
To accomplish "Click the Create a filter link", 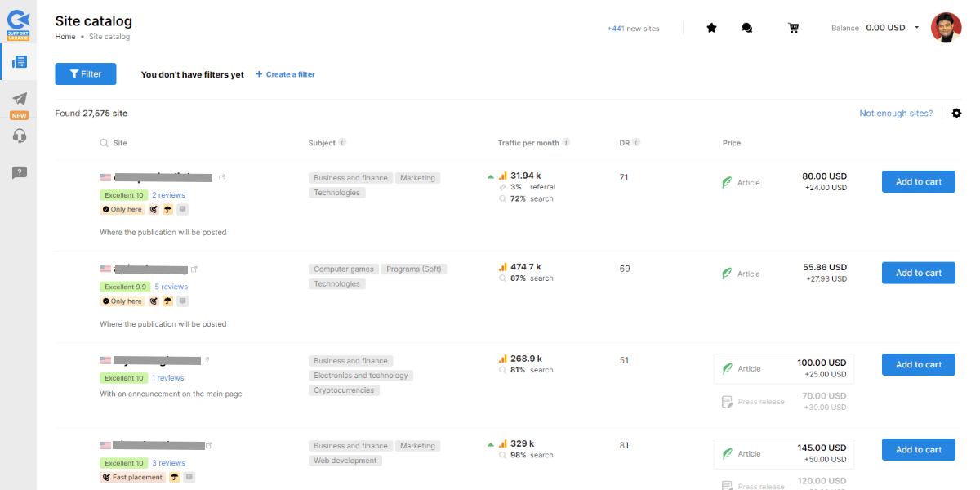I will coord(285,73).
